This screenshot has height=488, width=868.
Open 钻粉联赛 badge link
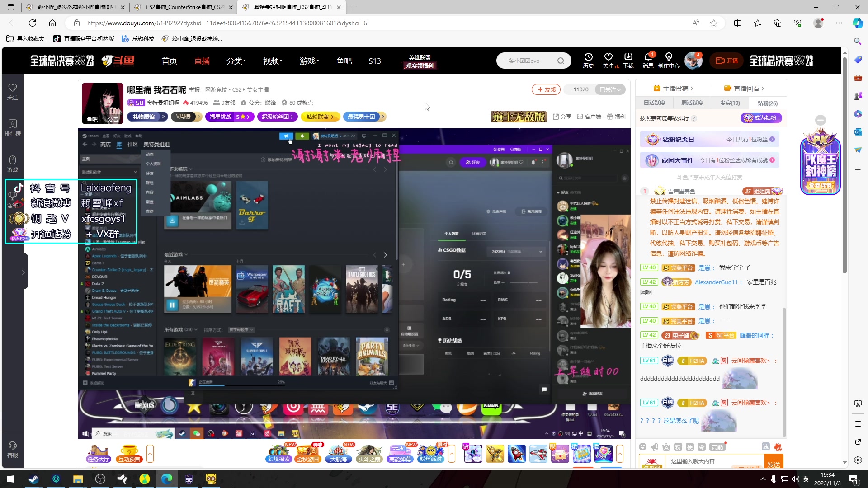pos(321,117)
